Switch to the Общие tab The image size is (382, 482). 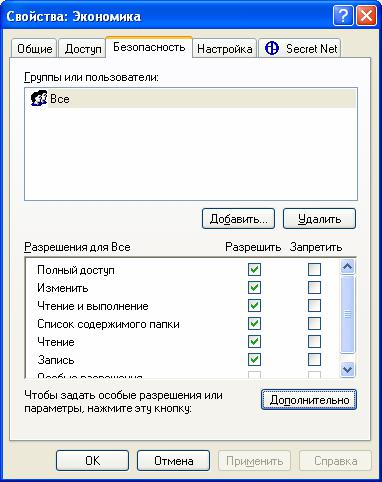click(35, 49)
